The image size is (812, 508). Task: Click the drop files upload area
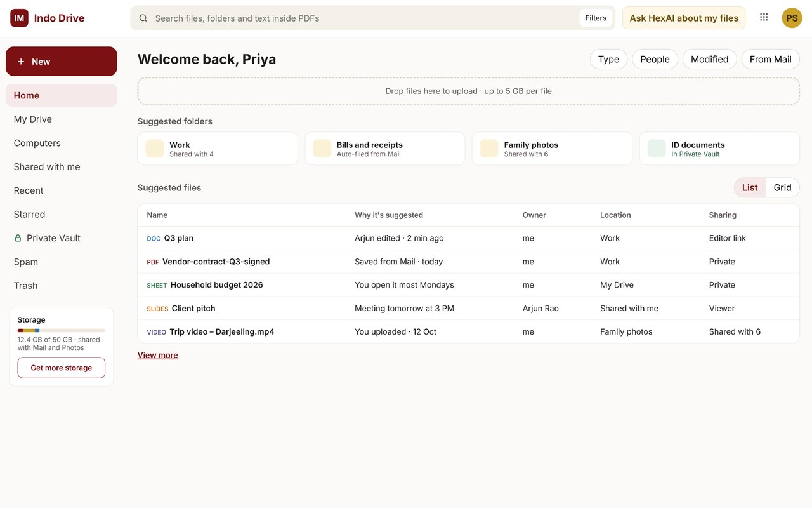point(469,91)
